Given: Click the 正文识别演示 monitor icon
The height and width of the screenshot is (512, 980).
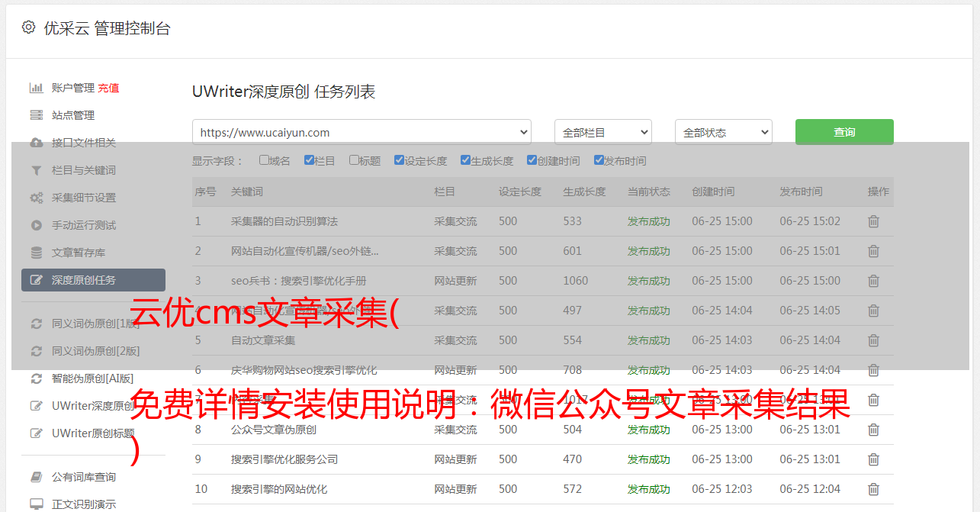Looking at the screenshot, I should 36,504.
